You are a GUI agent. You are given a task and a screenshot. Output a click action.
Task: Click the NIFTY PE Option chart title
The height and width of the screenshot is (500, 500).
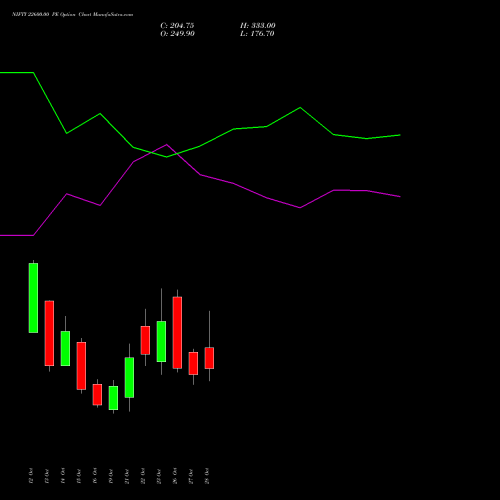click(x=72, y=14)
